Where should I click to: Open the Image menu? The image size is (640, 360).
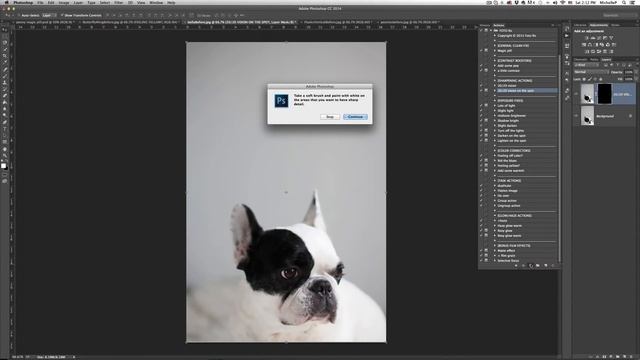coord(64,2)
